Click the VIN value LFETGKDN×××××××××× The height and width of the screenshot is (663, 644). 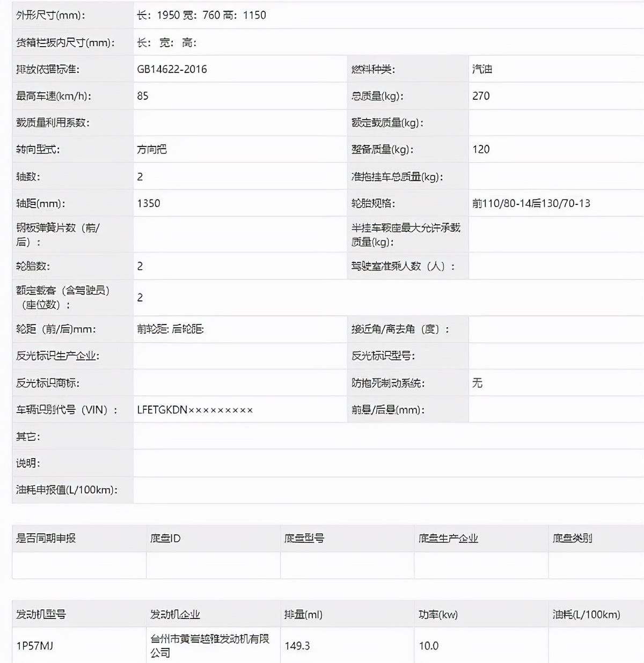pyautogui.click(x=196, y=410)
